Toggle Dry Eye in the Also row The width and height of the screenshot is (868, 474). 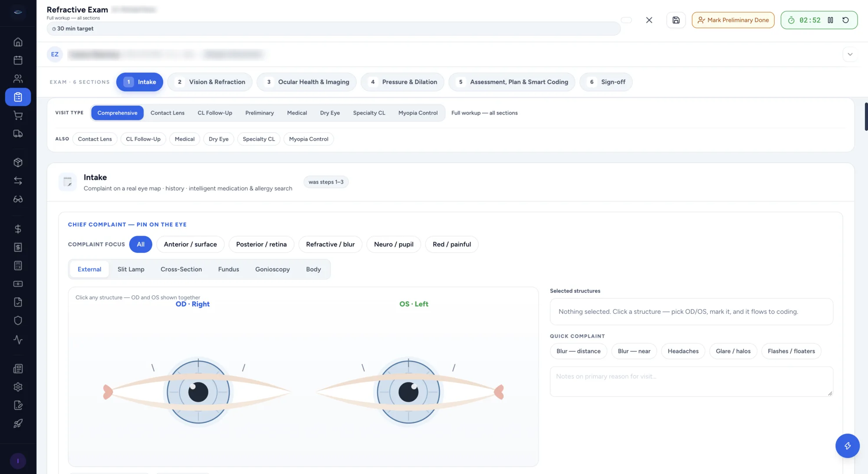tap(218, 139)
